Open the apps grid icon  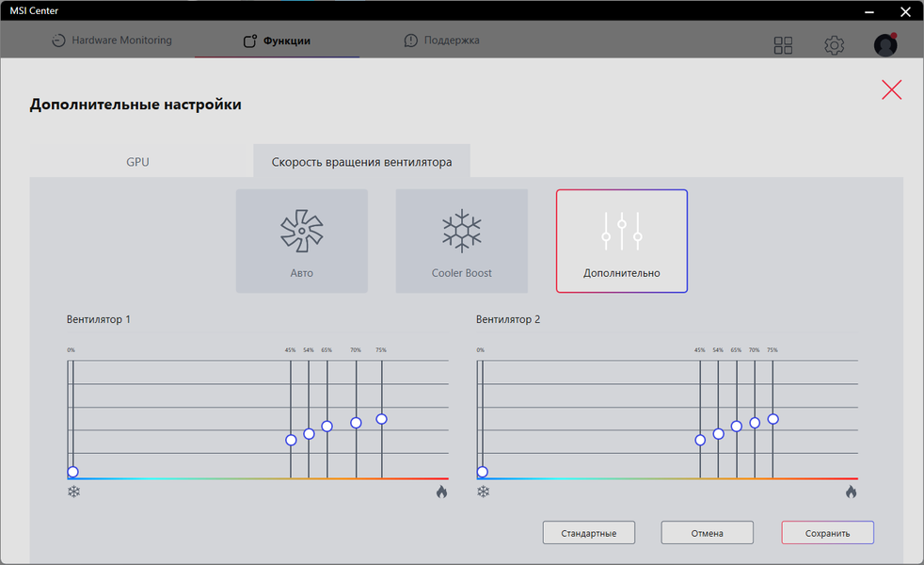tap(783, 45)
